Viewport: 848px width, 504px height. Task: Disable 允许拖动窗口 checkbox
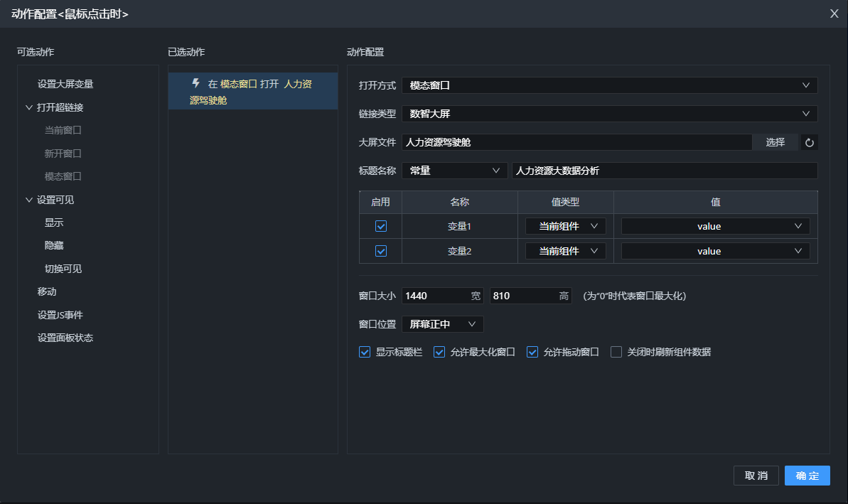pyautogui.click(x=532, y=352)
